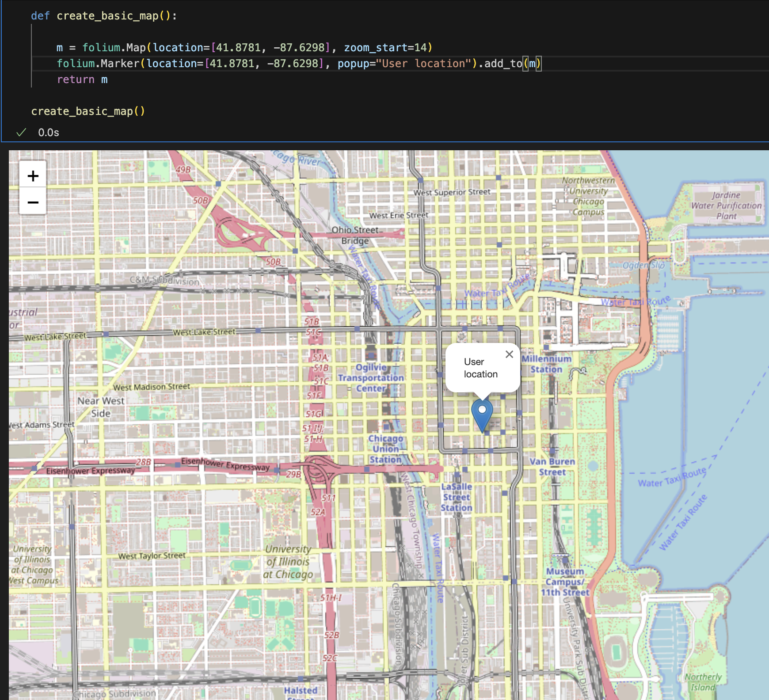Click the folium.Marker code line
This screenshot has height=700, width=769.
coord(299,64)
